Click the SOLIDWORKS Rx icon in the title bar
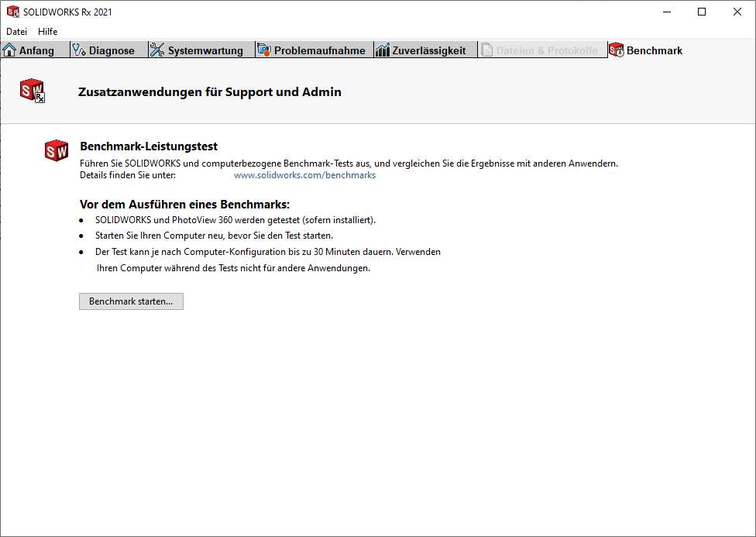 13,12
